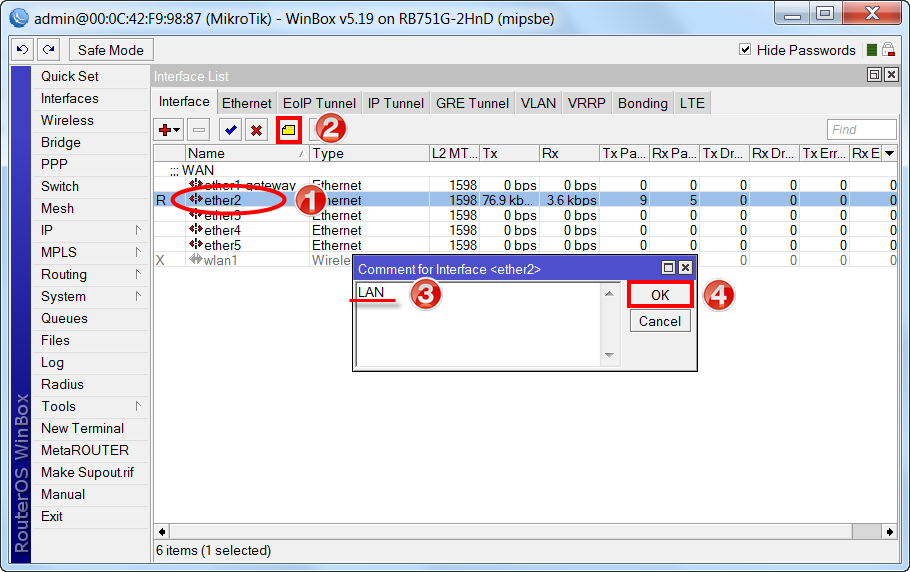Click the undo arrow icon
The height and width of the screenshot is (572, 910).
pos(23,50)
